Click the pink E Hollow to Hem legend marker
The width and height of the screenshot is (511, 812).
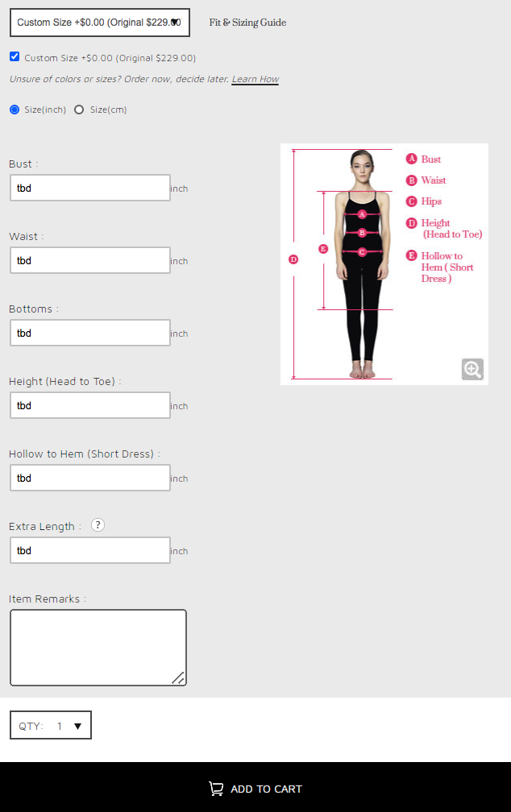(x=412, y=255)
